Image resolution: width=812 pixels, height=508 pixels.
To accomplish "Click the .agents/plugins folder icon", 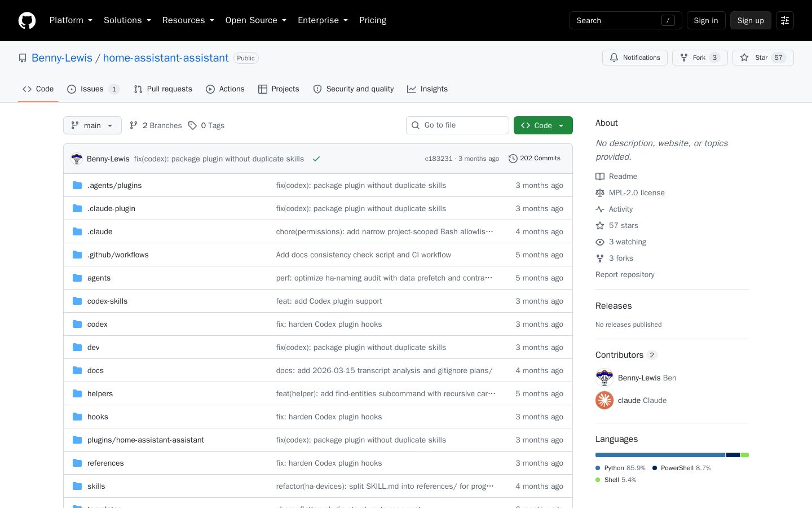I will tap(77, 185).
